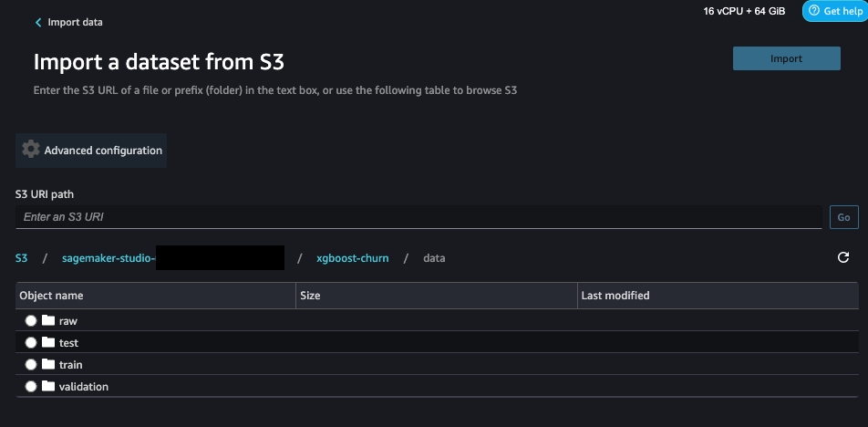
Task: Expand Advanced configuration settings
Action: point(91,150)
